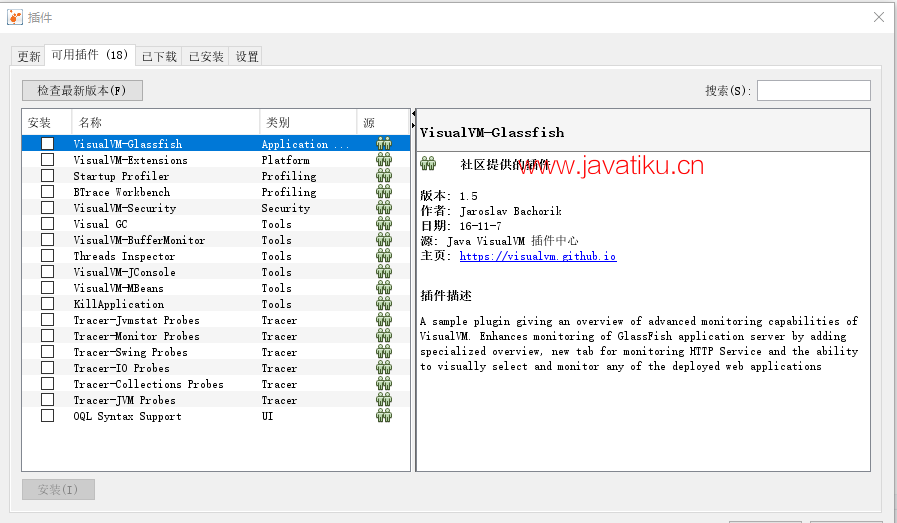The image size is (897, 523).
Task: Tick the Visual GC install checkbox
Action: tap(47, 224)
